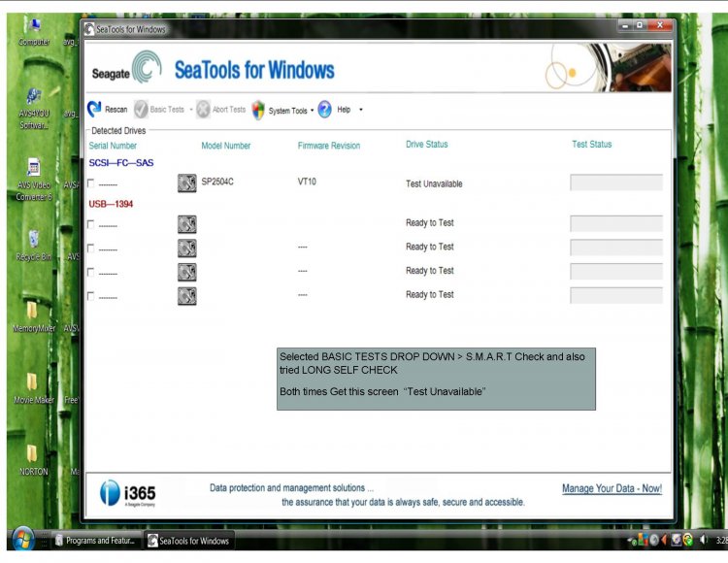Click the SeaTools header banner image

(x=609, y=67)
